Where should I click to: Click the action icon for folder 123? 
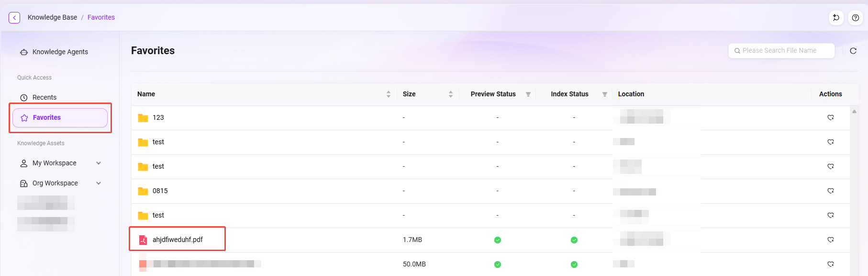click(x=831, y=117)
